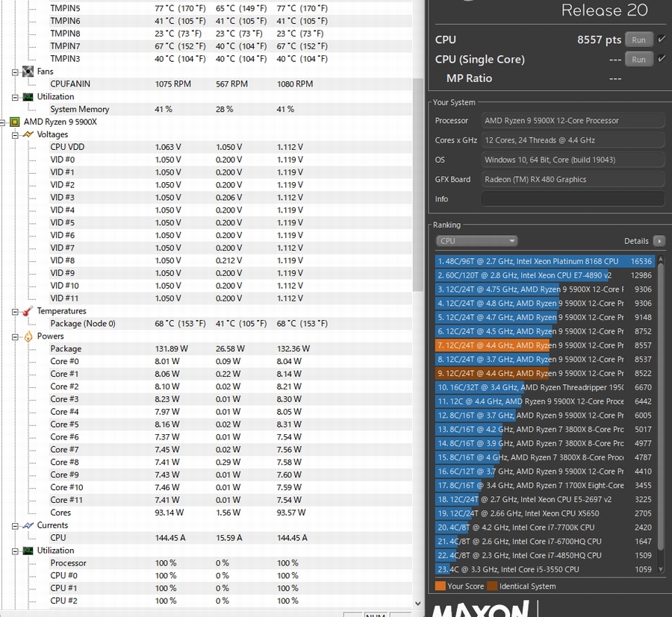Click the hardware monitor vertical scrollbar thumb
This screenshot has height=617, width=672.
417,185
